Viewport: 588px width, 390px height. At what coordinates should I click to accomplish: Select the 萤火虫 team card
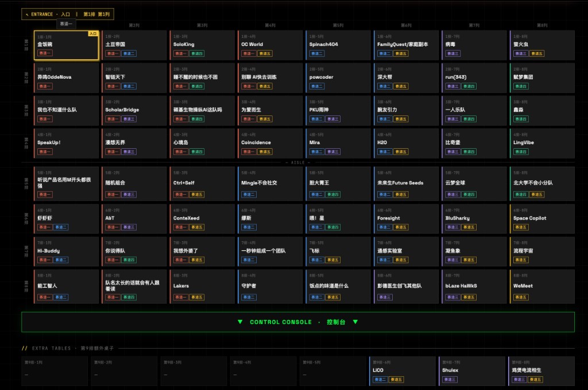542,45
